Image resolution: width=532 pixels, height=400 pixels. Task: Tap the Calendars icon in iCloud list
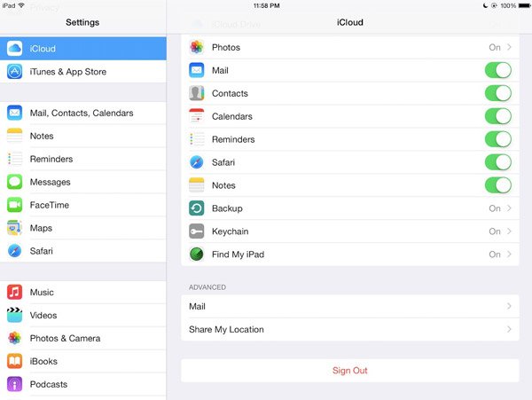point(197,116)
